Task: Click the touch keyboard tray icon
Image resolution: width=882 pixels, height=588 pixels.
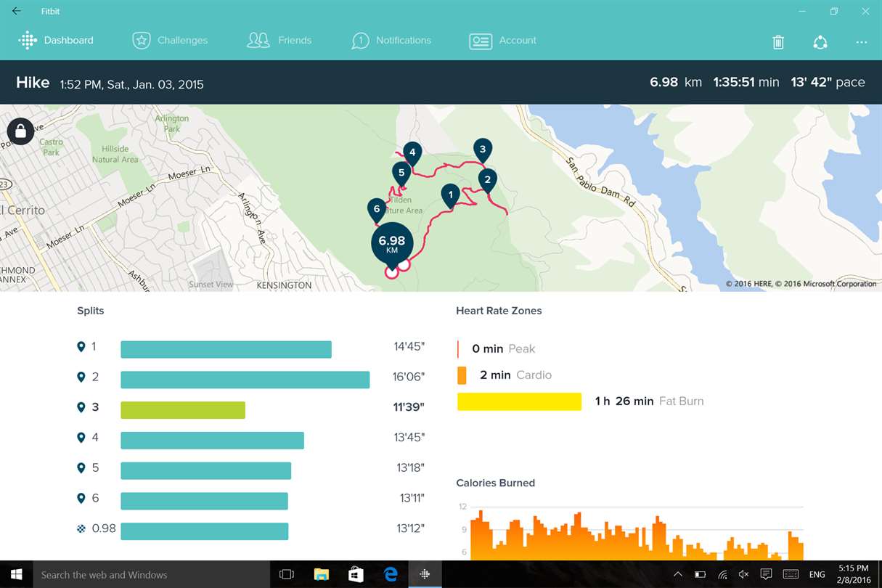Action: click(x=791, y=574)
